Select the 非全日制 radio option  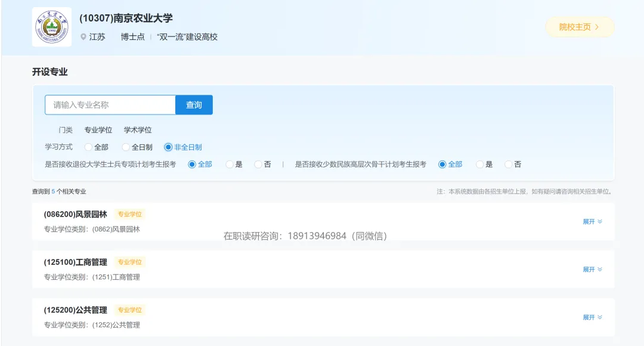point(183,147)
